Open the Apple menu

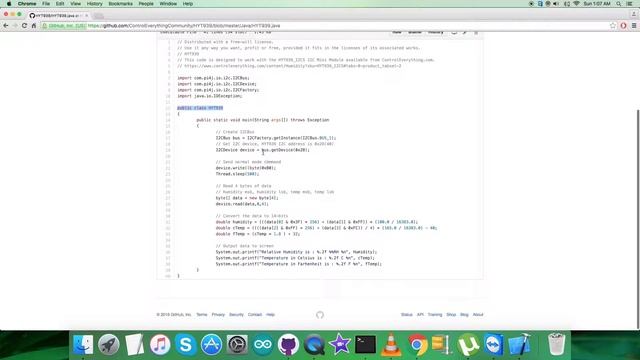coord(9,4)
